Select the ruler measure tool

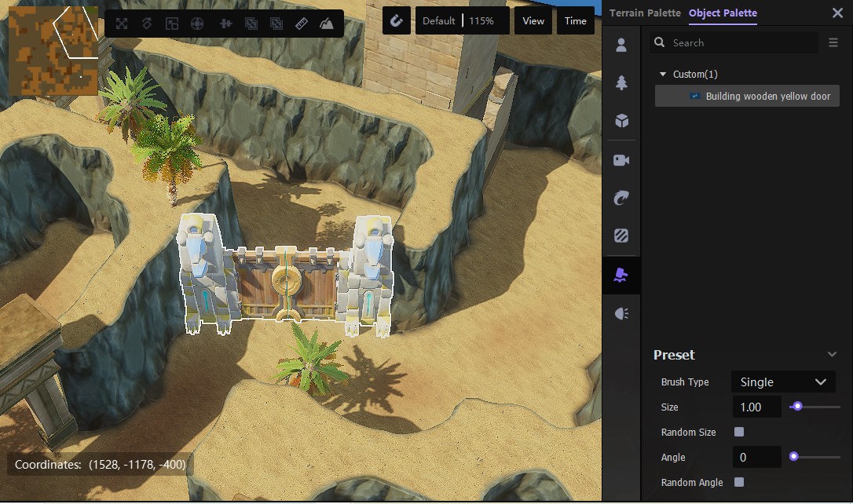tap(302, 24)
